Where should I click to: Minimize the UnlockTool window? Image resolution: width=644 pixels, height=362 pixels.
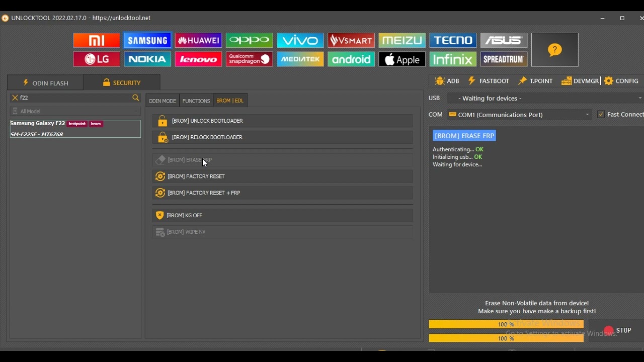602,18
